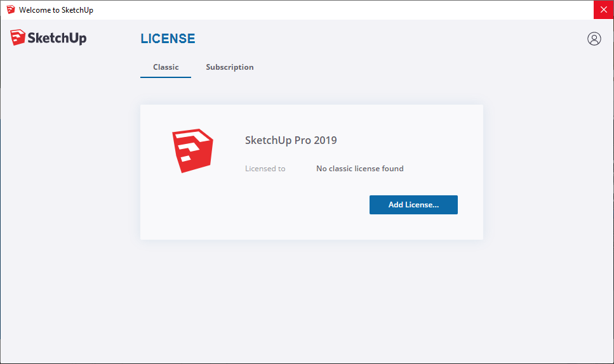This screenshot has width=614, height=364.
Task: Click the 'Welcome to SketchUp' window title
Action: click(56, 10)
